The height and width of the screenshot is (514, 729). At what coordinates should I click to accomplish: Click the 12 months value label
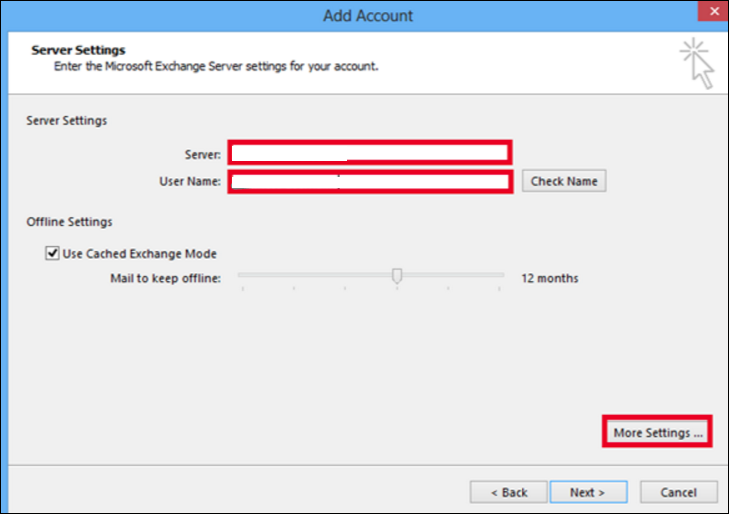tap(550, 278)
